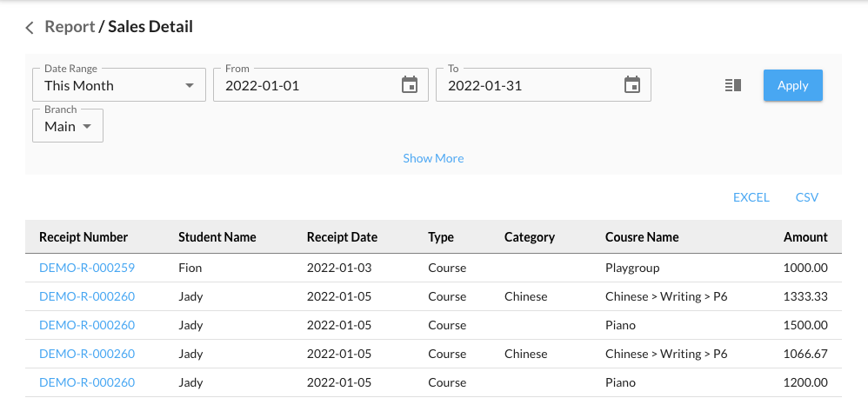Screen dimensions: 868x398
Task: Open the receipt link for amount 1333.33
Action: coord(87,296)
